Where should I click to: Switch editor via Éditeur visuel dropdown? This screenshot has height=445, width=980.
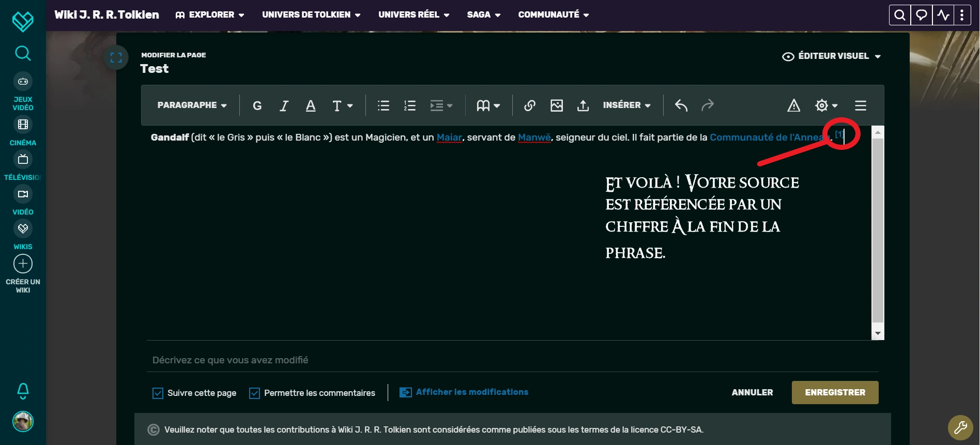(x=832, y=56)
